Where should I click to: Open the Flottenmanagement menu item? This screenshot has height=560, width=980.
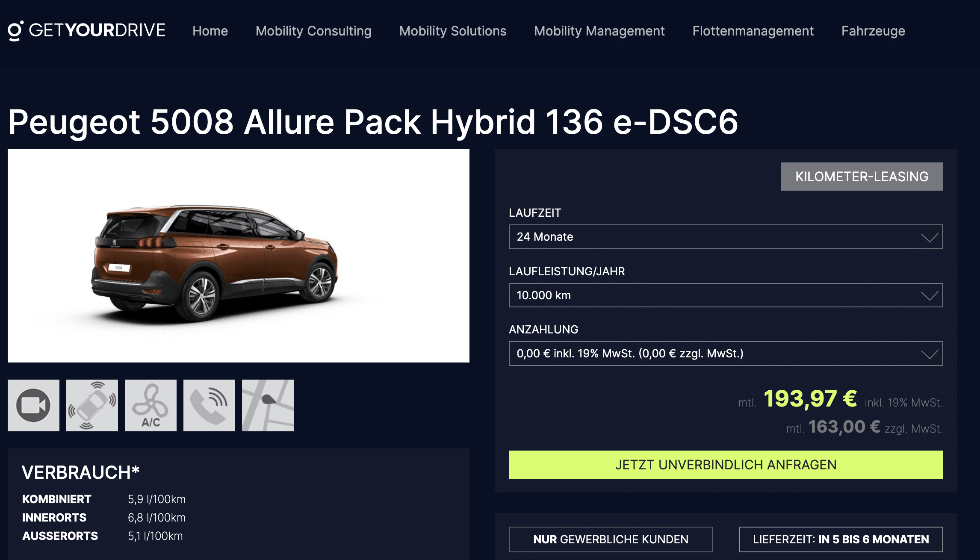(753, 31)
